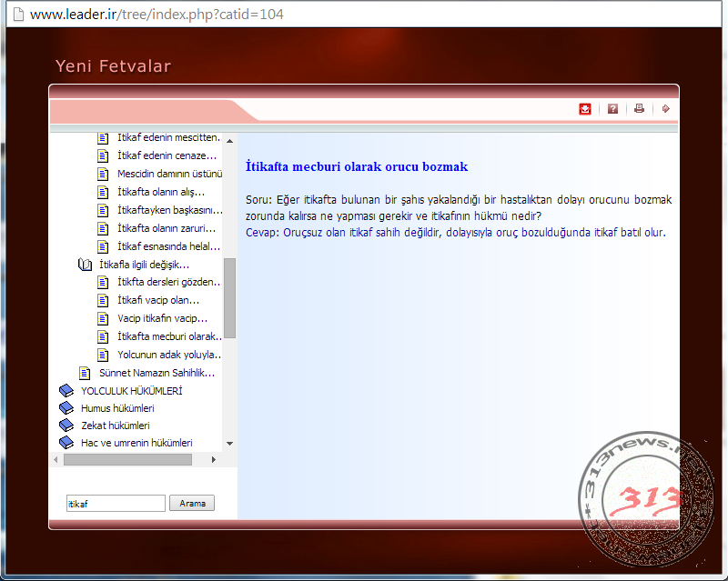
Task: Click the horizontal scrollbar thumb
Action: pos(127,459)
